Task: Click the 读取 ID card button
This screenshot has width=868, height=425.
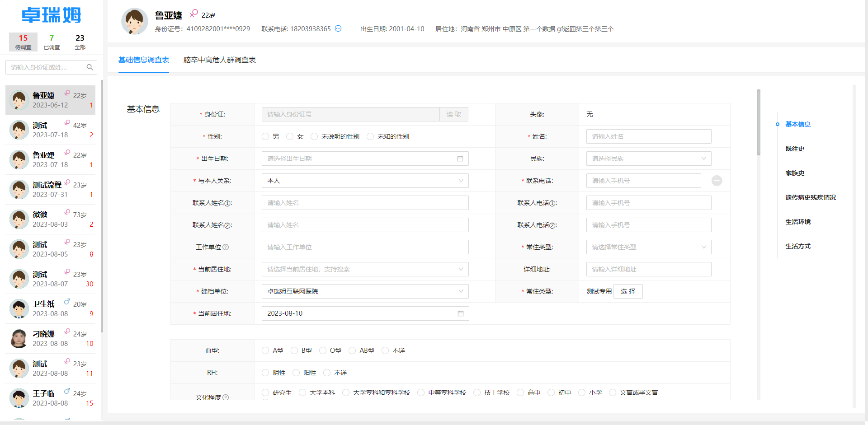Action: (x=454, y=114)
